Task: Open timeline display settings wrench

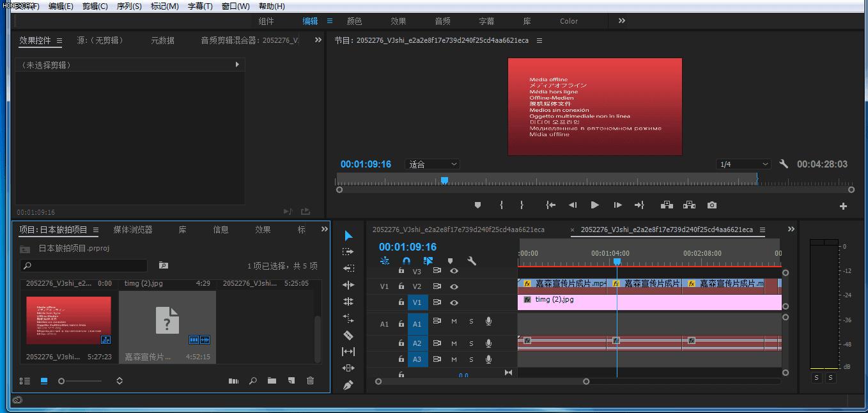Action: (472, 261)
